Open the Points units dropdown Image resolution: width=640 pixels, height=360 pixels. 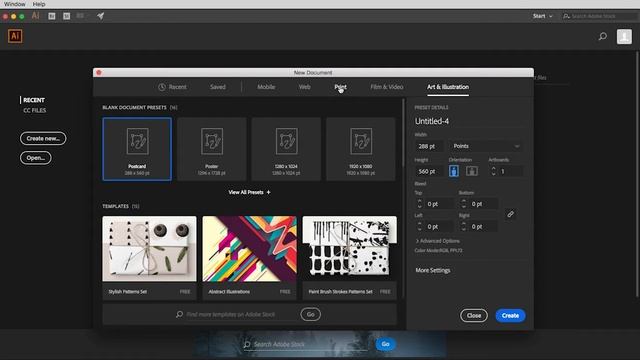pos(486,146)
